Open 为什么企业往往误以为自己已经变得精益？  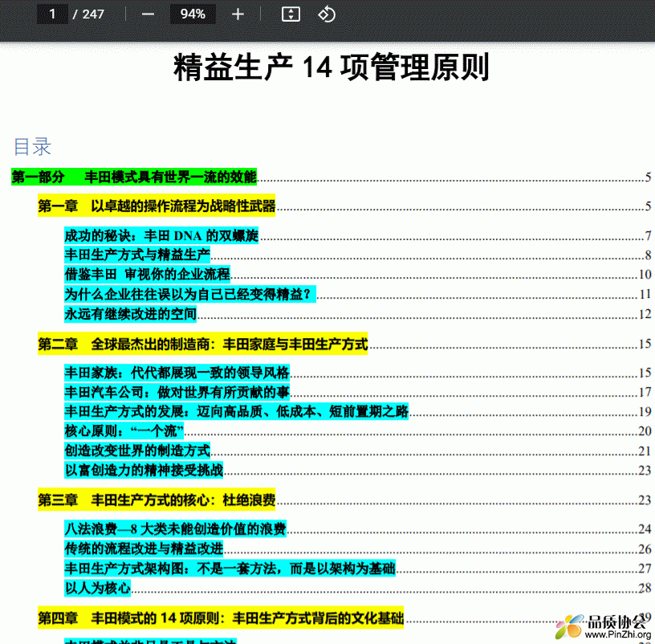coord(190,294)
